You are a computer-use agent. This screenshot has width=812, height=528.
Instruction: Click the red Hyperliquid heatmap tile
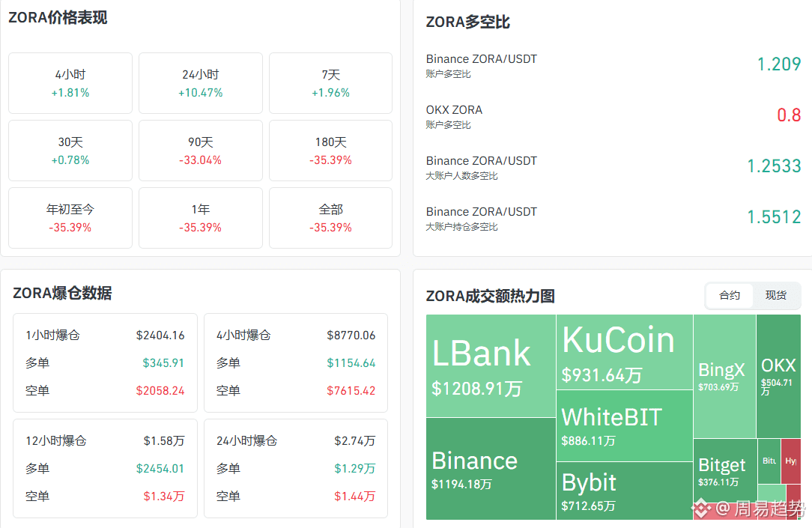click(x=791, y=461)
